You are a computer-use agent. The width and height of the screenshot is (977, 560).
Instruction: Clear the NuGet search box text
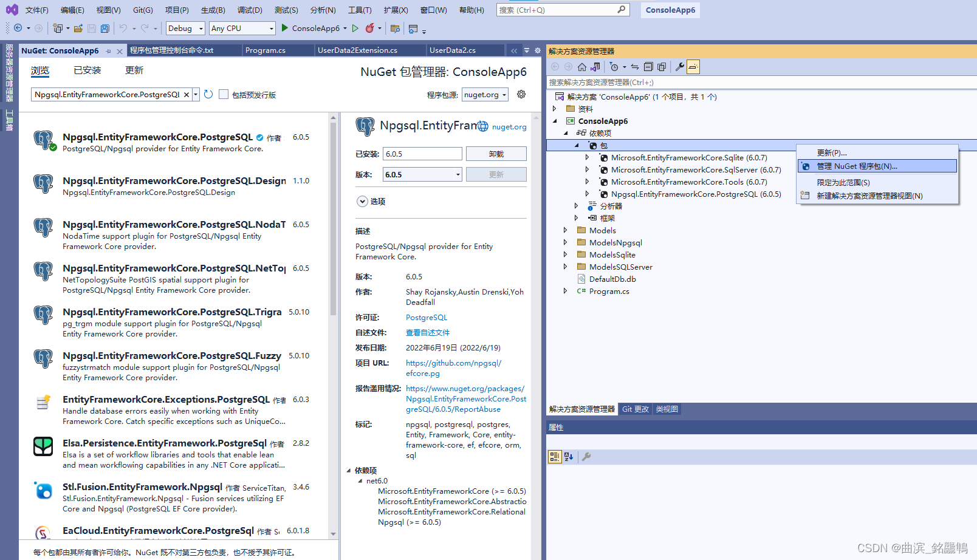pos(187,95)
